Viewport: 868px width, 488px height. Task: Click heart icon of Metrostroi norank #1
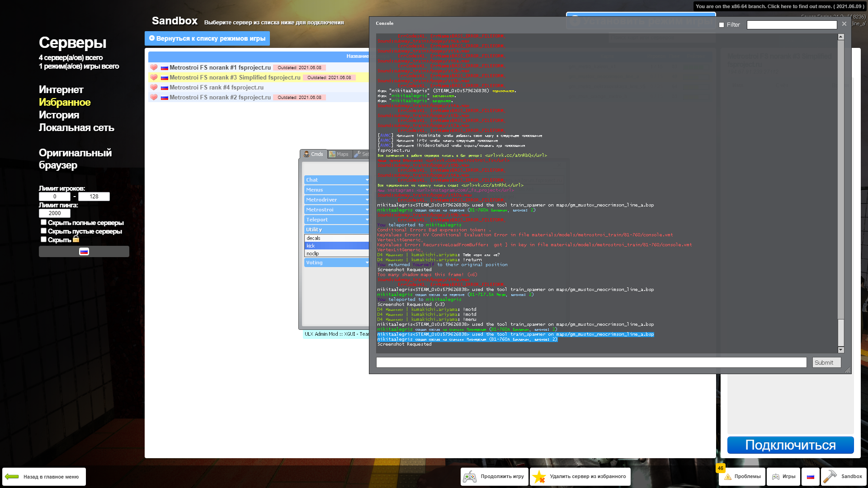tap(154, 67)
